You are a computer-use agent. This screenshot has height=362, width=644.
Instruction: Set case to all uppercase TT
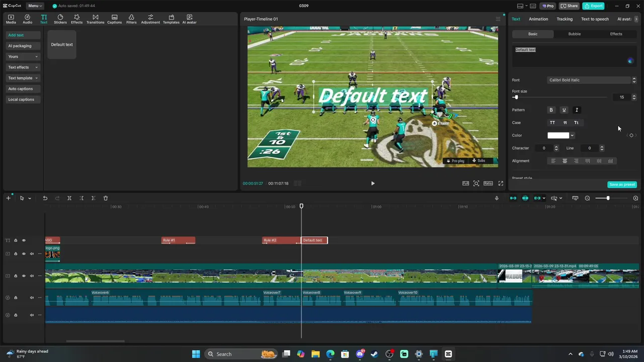point(552,123)
